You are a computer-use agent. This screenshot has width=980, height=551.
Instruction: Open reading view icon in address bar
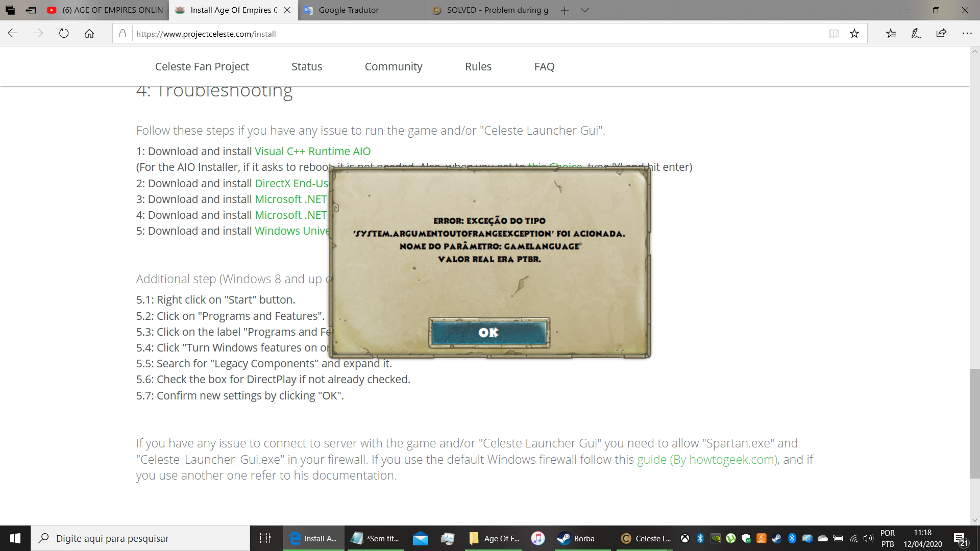coord(834,34)
